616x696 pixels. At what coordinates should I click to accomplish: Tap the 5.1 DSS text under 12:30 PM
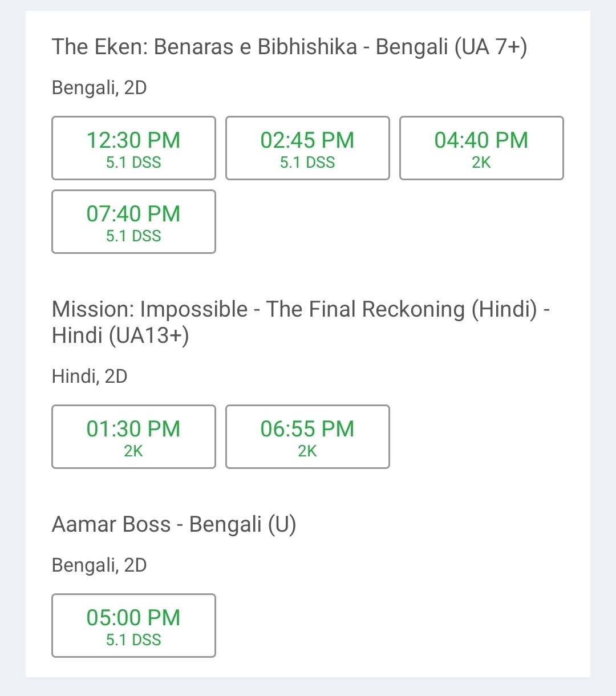tap(133, 163)
